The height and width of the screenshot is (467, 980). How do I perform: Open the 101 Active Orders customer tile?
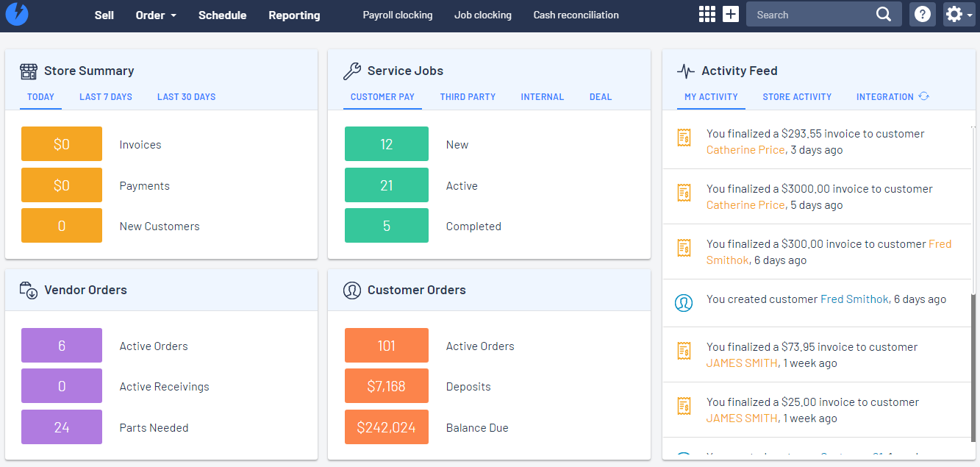(x=387, y=346)
